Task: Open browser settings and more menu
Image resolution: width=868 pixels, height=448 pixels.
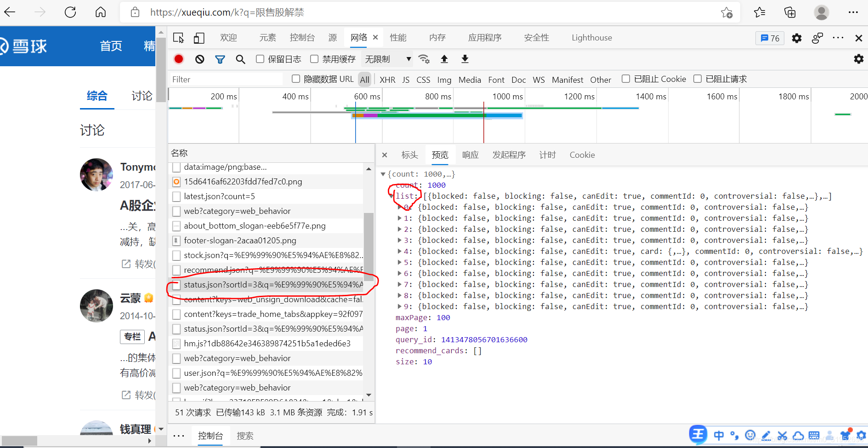Action: 853,12
